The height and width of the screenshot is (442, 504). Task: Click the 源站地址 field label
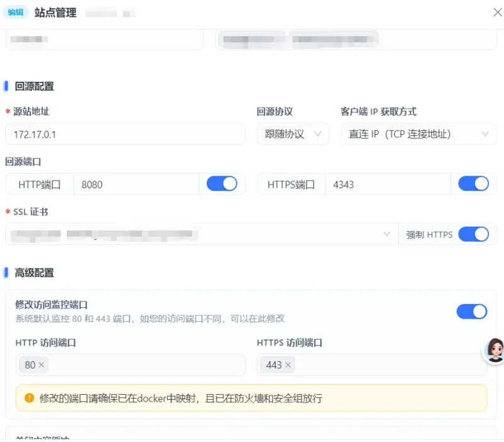[x=31, y=111]
